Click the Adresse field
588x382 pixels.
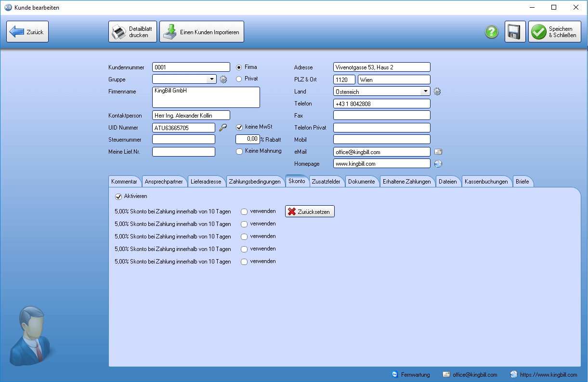point(381,67)
